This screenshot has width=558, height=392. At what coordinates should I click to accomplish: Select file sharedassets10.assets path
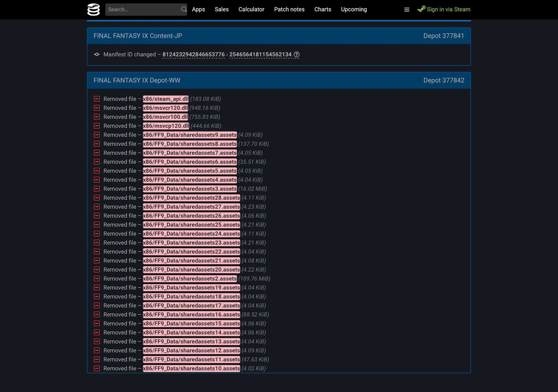click(x=191, y=368)
